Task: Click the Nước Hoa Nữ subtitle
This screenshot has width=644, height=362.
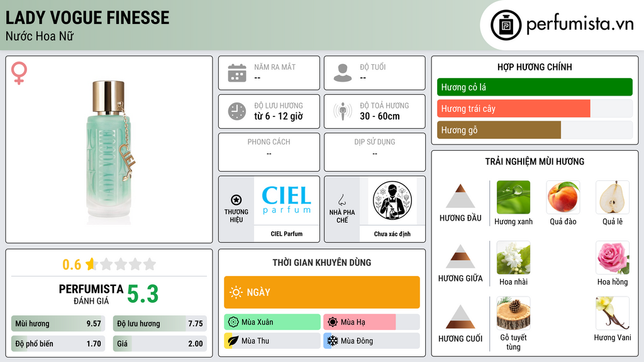Action: click(40, 36)
